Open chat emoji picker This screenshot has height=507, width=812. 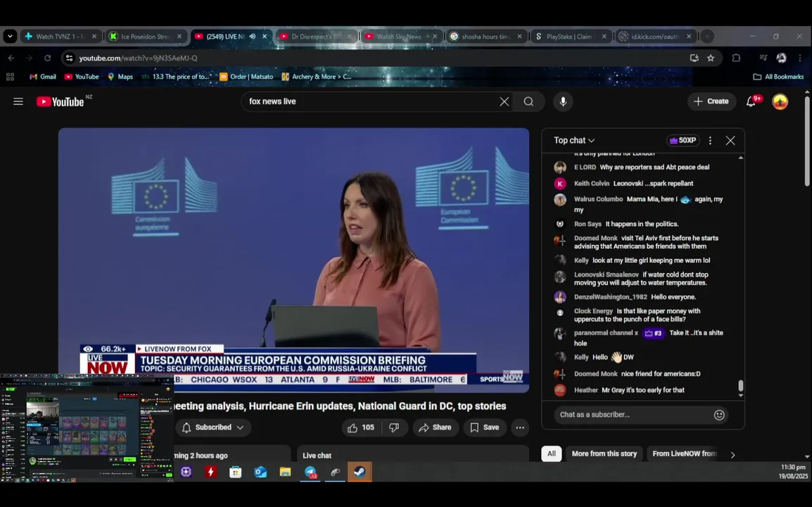point(719,415)
